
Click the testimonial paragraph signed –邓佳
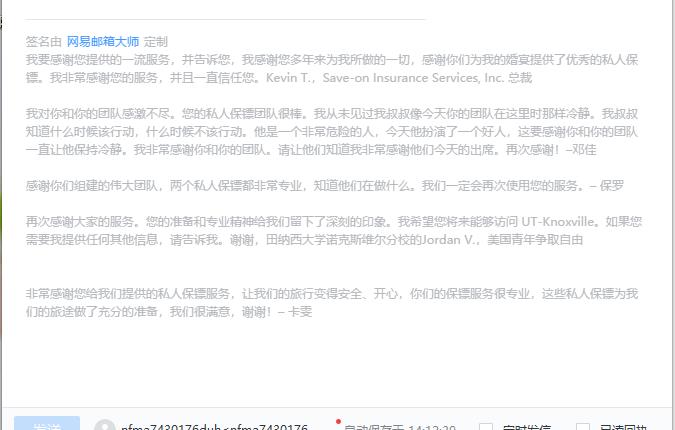coord(331,132)
